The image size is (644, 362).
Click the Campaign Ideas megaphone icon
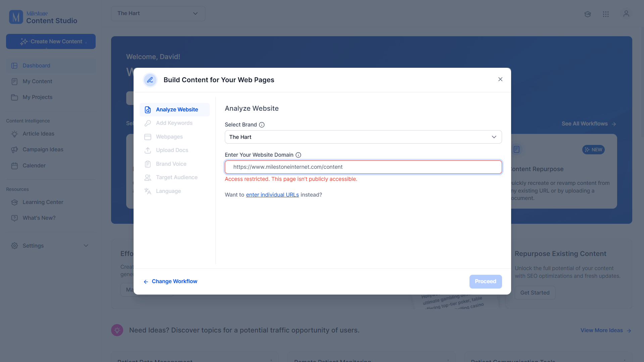tap(14, 150)
